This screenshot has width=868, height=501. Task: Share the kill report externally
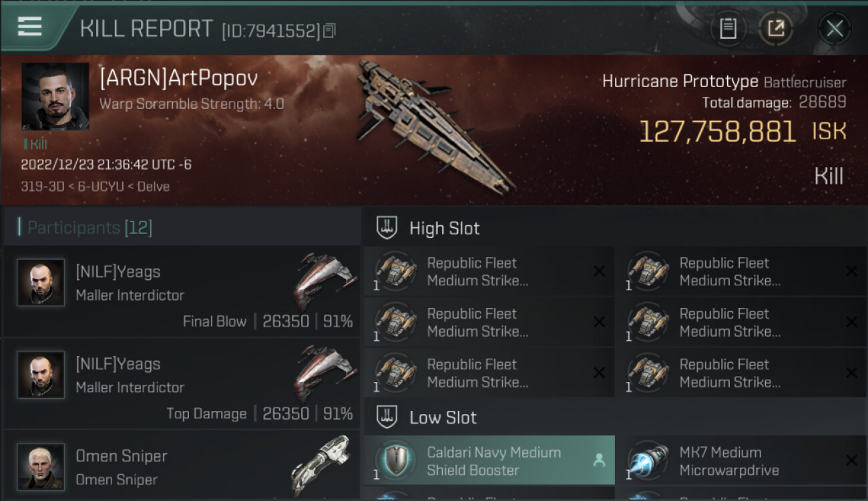point(776,28)
